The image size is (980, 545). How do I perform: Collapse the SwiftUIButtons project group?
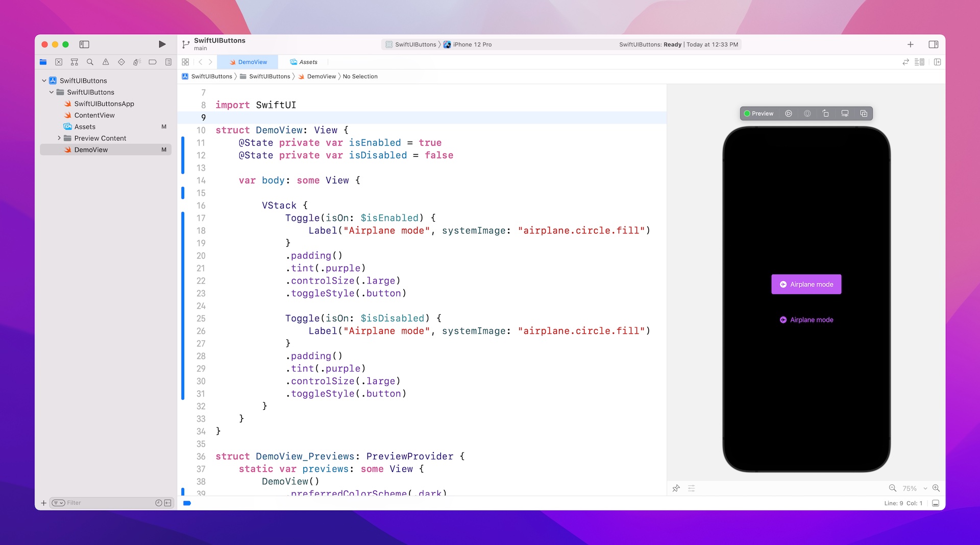pos(44,80)
